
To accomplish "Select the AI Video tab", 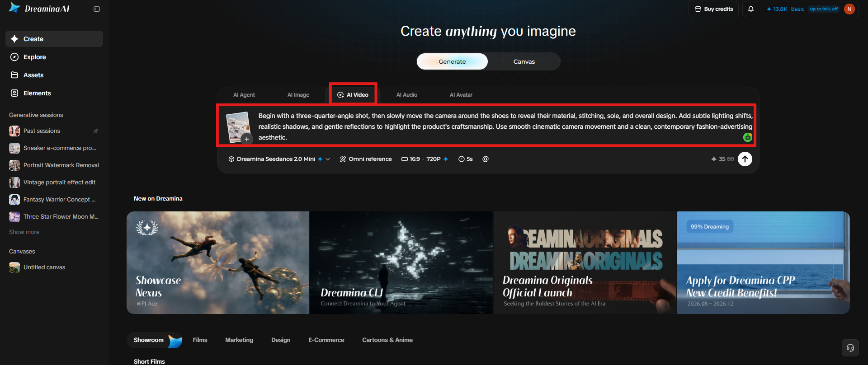I will pyautogui.click(x=353, y=95).
